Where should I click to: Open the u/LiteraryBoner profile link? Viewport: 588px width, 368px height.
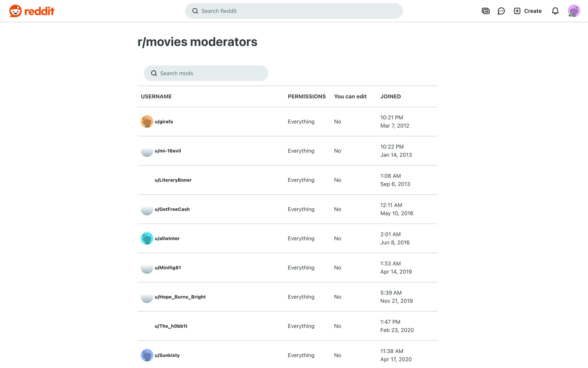pos(173,180)
